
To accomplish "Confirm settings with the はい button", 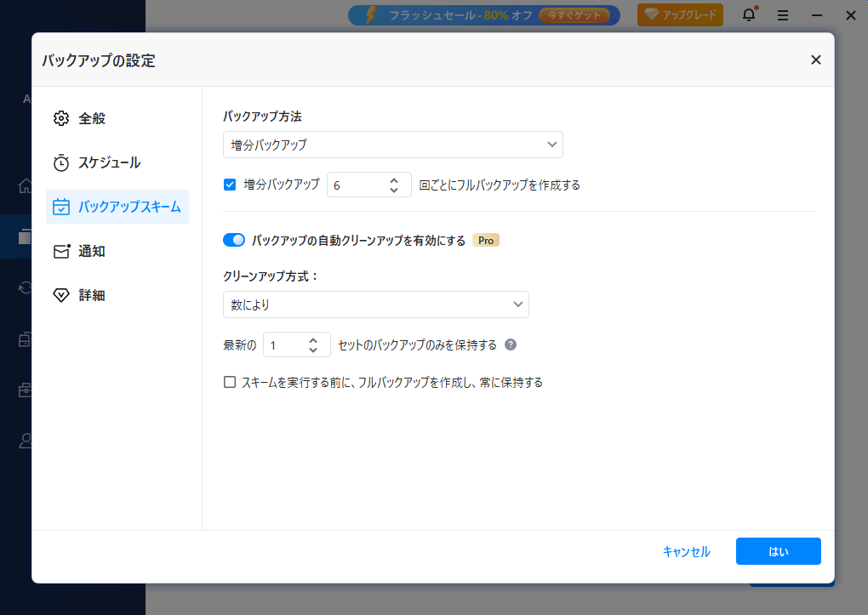I will pos(779,551).
